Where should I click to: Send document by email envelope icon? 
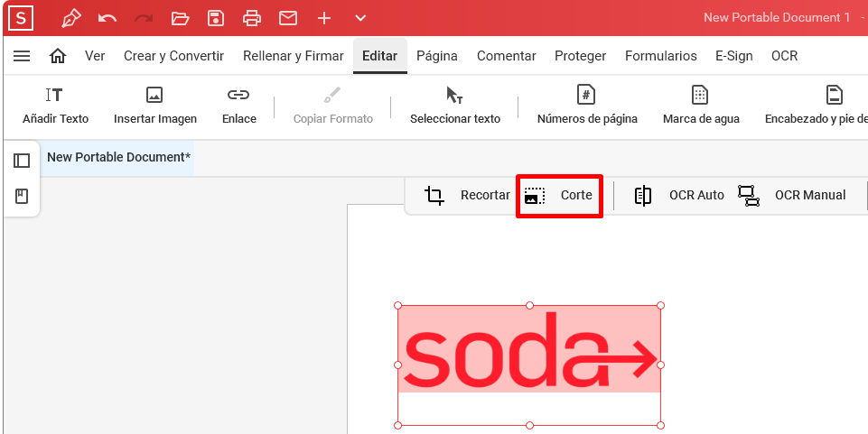click(288, 18)
